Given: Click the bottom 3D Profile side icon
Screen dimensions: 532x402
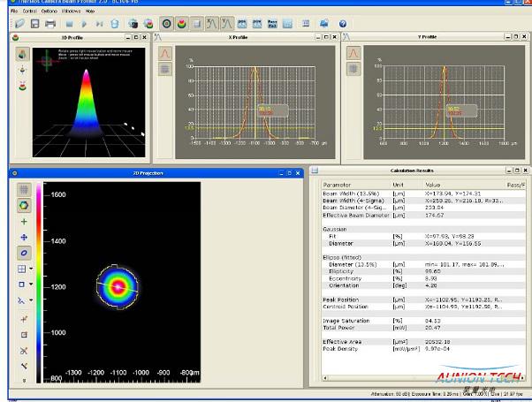Looking at the screenshot, I should (x=22, y=87).
